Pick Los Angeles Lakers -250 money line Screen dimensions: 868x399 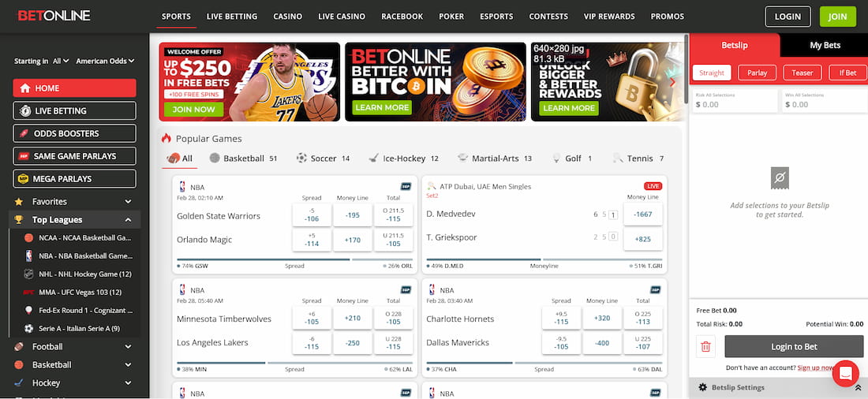tap(353, 343)
